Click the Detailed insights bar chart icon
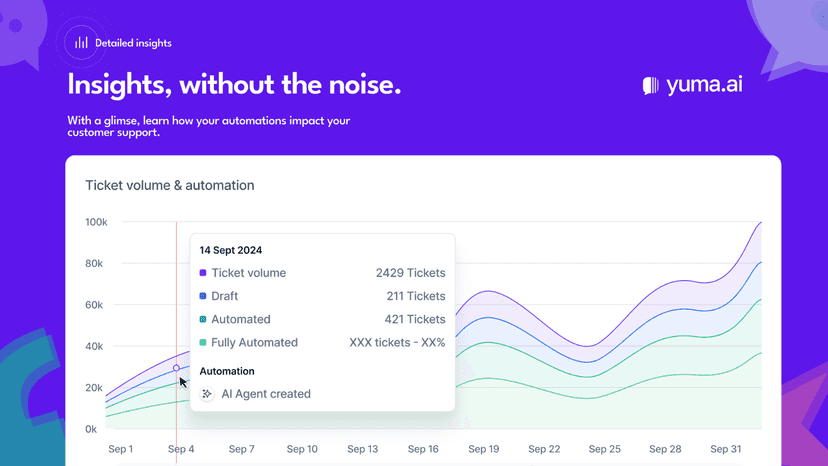This screenshot has width=828, height=466. [81, 43]
